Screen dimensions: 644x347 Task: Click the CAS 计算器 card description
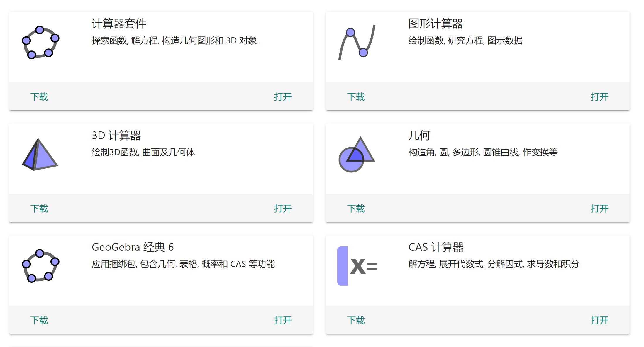coord(494,264)
